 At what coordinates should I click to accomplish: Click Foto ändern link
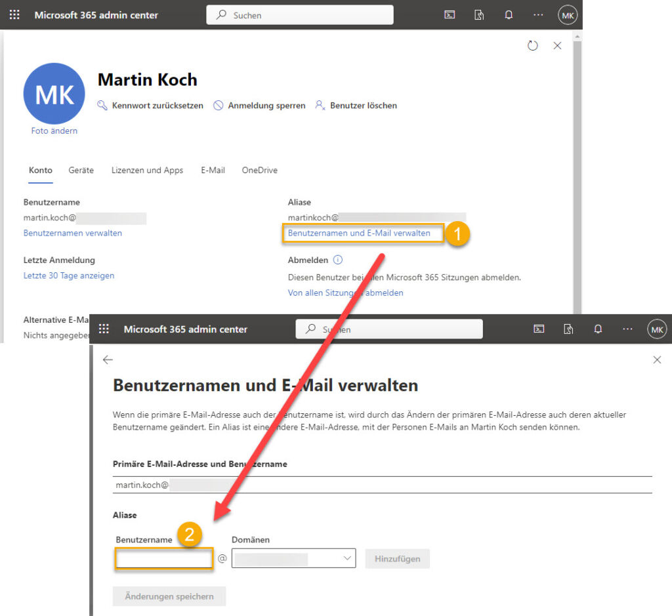tap(54, 131)
